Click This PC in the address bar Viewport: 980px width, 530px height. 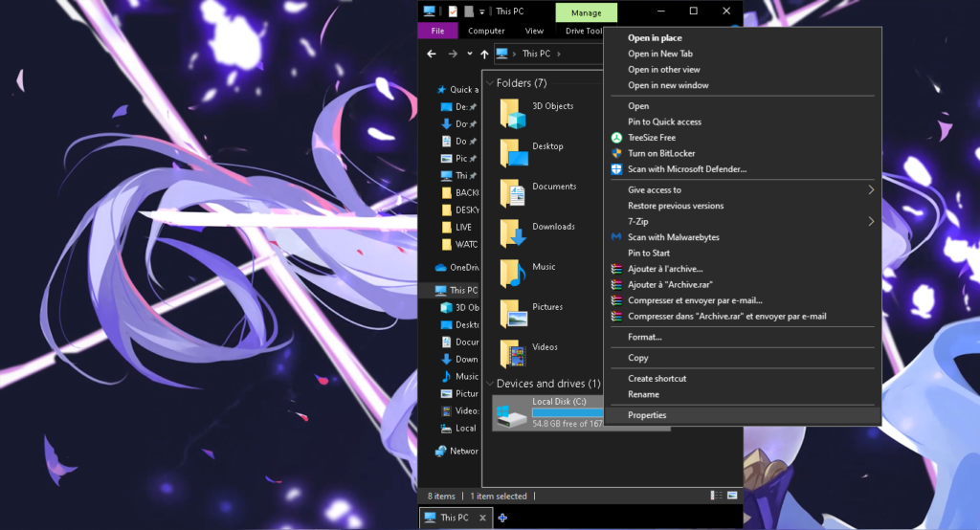[x=536, y=54]
